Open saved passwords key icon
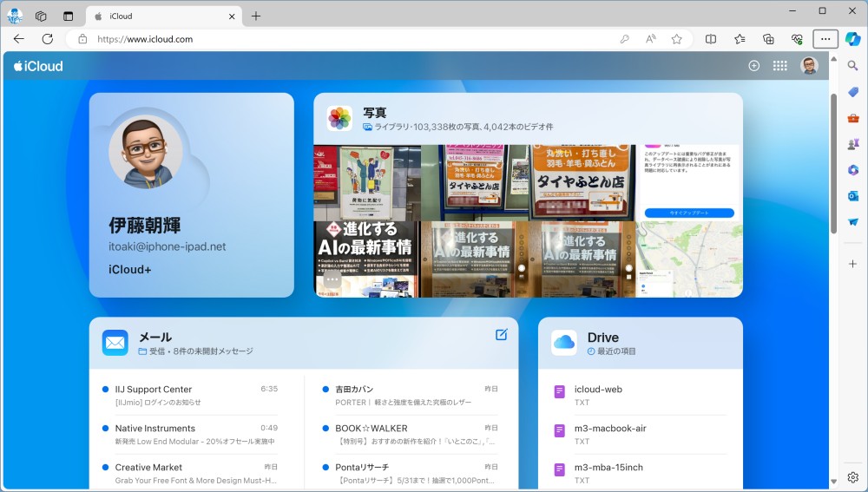Image resolution: width=868 pixels, height=492 pixels. point(624,39)
